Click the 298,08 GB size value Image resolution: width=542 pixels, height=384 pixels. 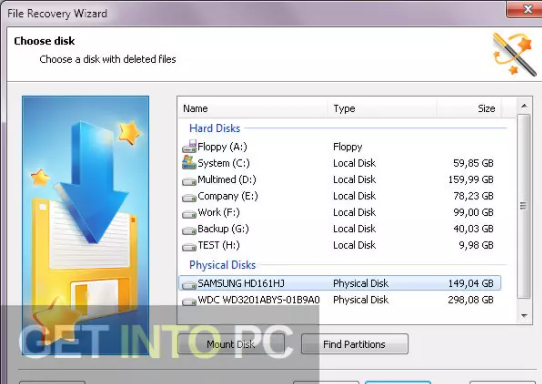pos(471,300)
